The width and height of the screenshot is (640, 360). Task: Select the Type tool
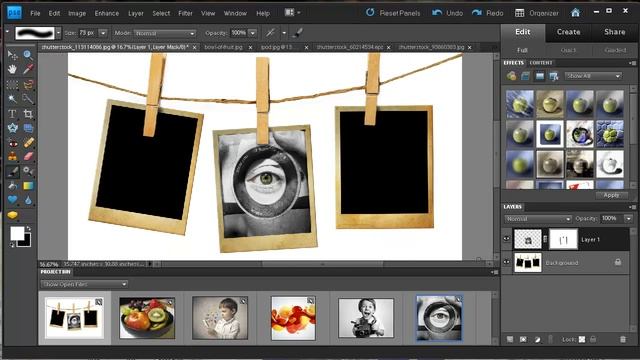[12, 113]
